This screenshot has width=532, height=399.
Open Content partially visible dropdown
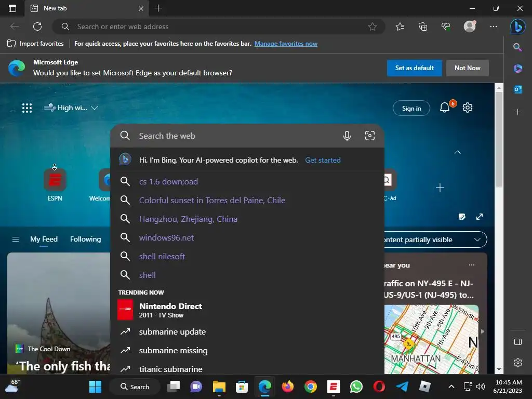435,240
